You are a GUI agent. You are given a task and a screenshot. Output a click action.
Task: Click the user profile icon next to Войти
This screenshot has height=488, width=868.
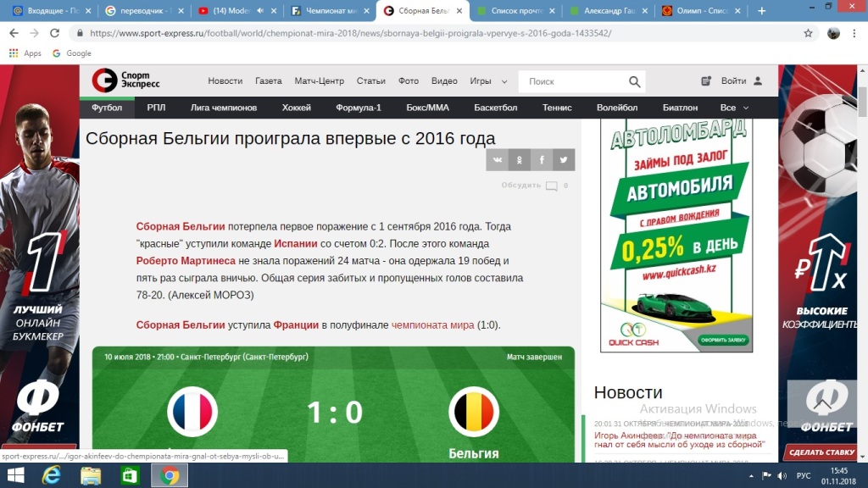(758, 80)
